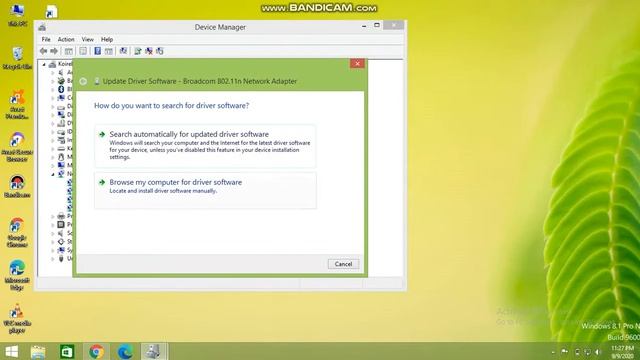The width and height of the screenshot is (640, 360).
Task: Click the blue Help toolbar icon
Action: point(98,51)
